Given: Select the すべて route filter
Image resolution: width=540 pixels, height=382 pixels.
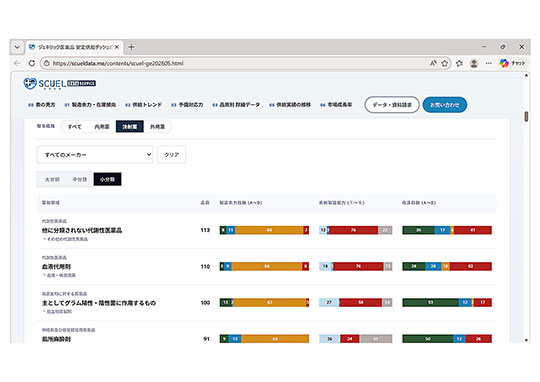Looking at the screenshot, I should pos(74,126).
